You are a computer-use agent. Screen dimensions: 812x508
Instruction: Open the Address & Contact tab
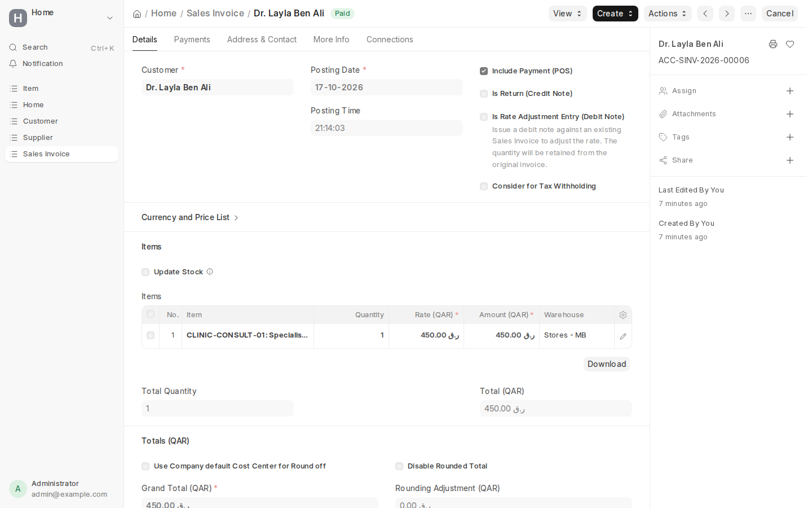click(262, 40)
